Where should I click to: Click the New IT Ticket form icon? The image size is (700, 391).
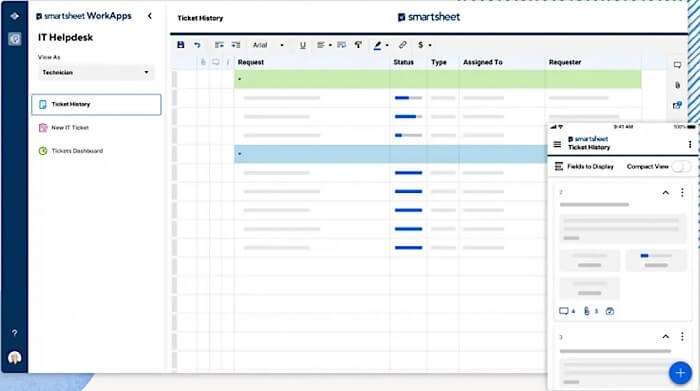pos(43,128)
